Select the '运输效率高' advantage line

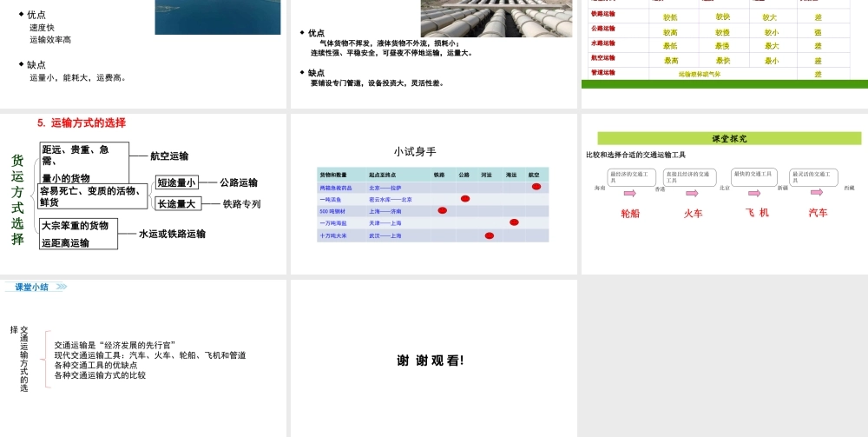[50, 40]
